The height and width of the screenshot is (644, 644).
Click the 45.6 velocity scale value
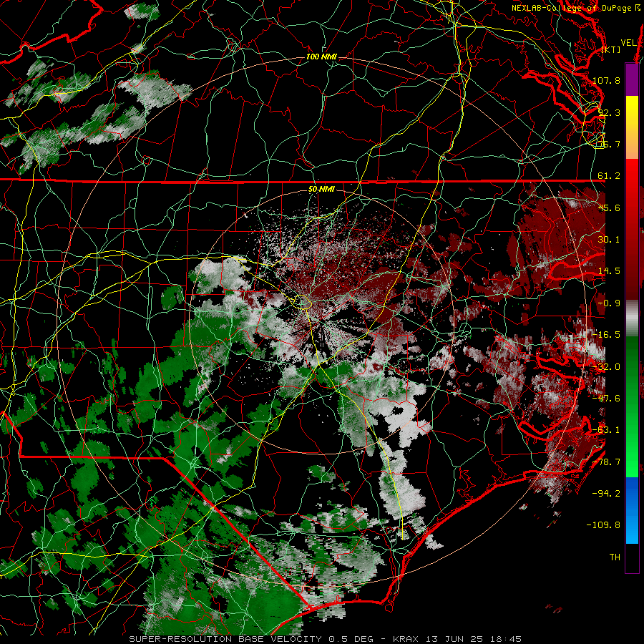click(x=609, y=208)
